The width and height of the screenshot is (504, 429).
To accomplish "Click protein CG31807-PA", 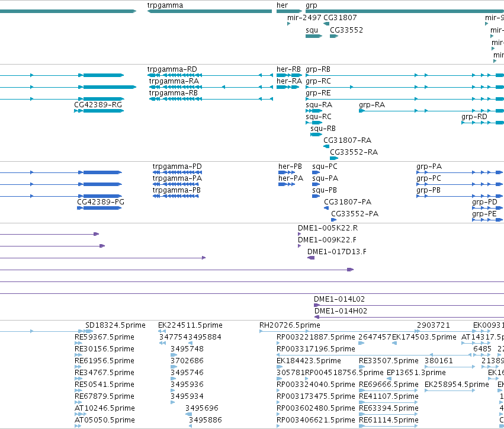I will (348, 202).
